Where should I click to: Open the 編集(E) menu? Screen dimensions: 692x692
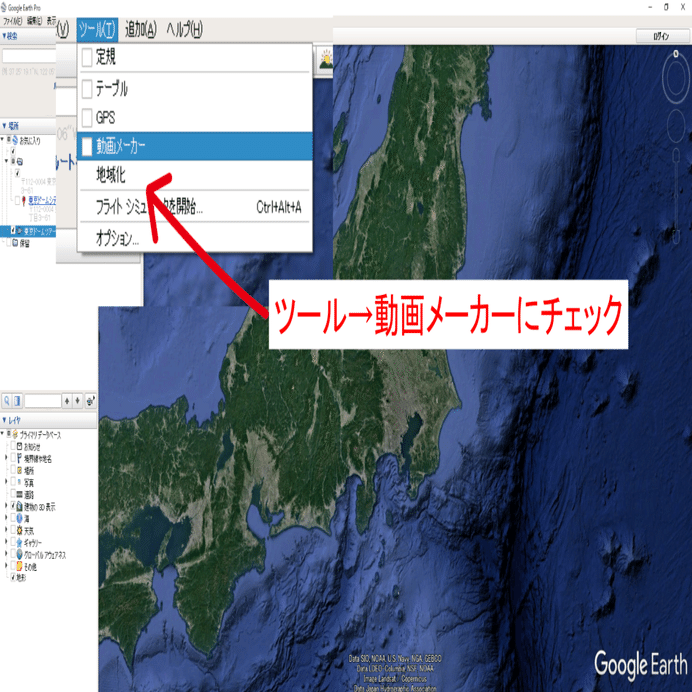click(x=34, y=21)
